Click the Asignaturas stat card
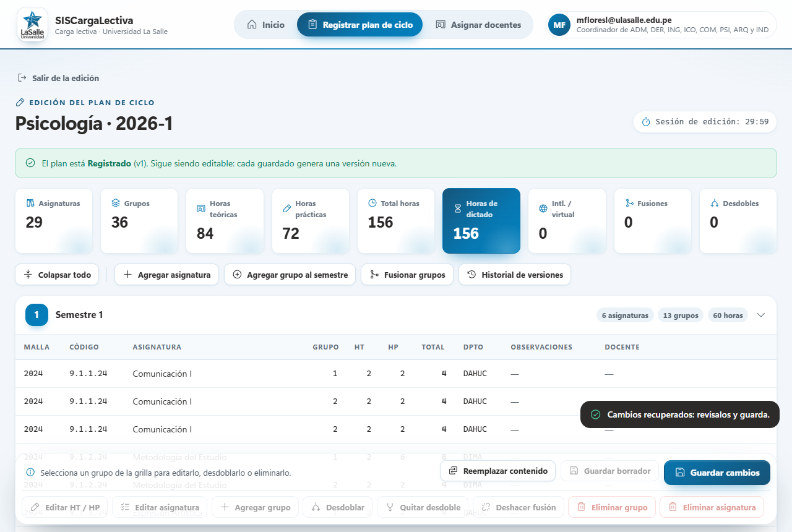This screenshot has height=532, width=792. coord(54,221)
